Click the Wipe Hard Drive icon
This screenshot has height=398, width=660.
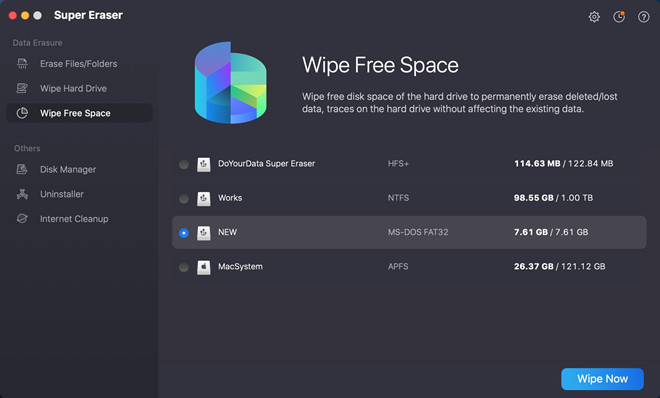(22, 88)
